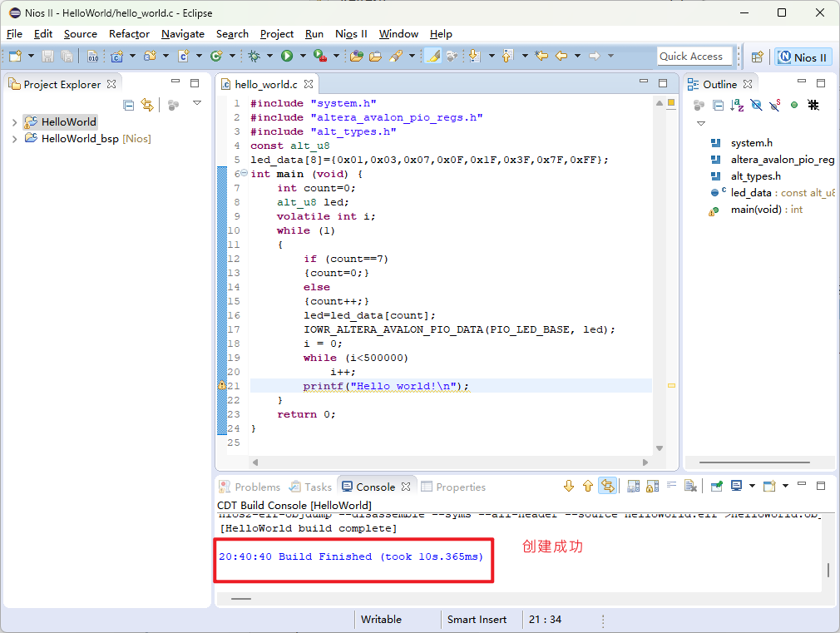Click the New C Project toolbar icon
The width and height of the screenshot is (840, 633).
coord(116,56)
